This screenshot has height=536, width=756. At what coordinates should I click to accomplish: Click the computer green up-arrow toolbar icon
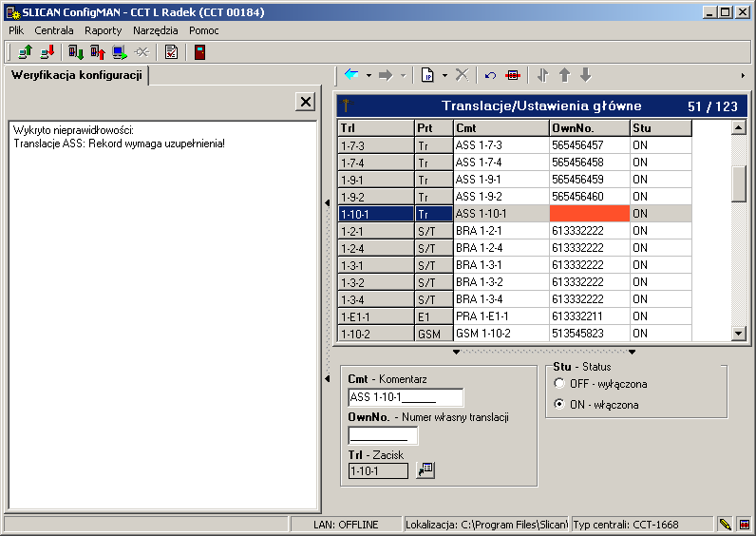[25, 51]
